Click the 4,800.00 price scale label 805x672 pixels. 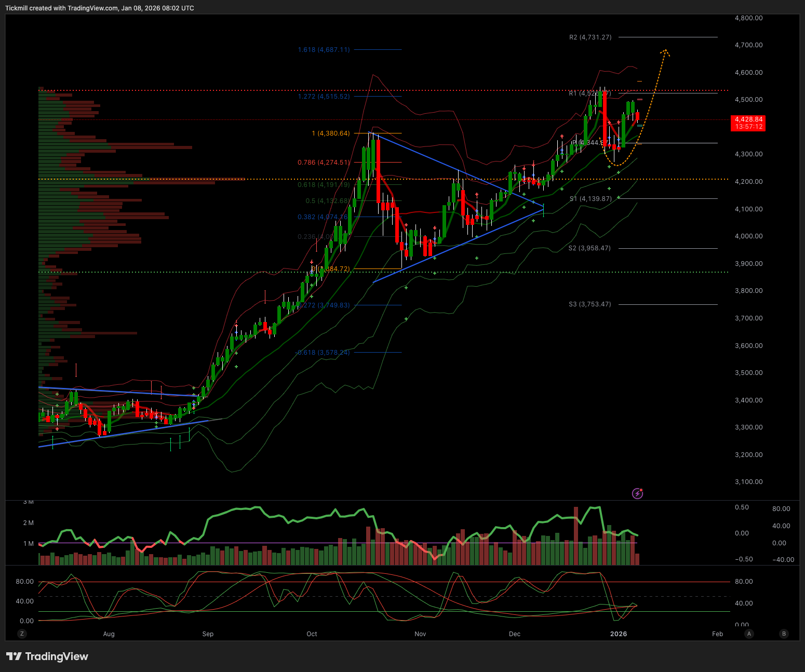[748, 18]
